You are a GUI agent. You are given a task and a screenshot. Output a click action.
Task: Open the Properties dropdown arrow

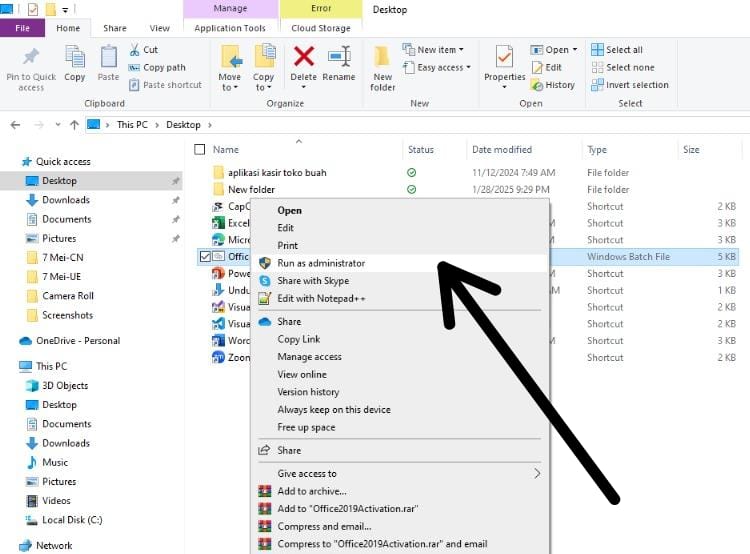[504, 88]
